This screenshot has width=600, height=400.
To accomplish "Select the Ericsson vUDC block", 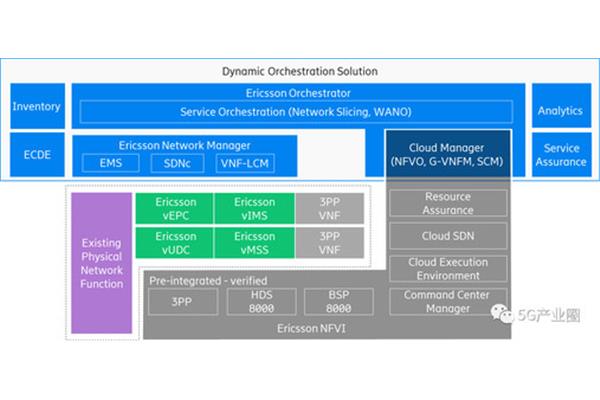I will click(x=175, y=243).
